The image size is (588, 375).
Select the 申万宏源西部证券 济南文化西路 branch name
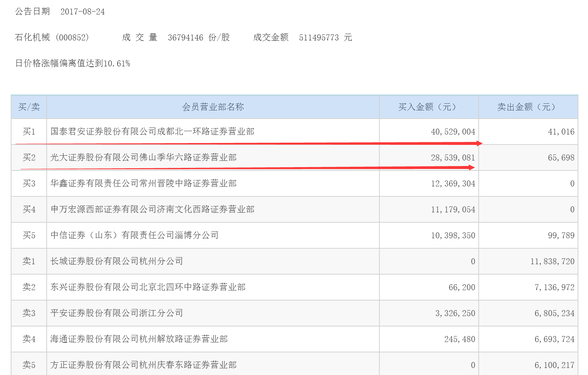[x=152, y=209]
